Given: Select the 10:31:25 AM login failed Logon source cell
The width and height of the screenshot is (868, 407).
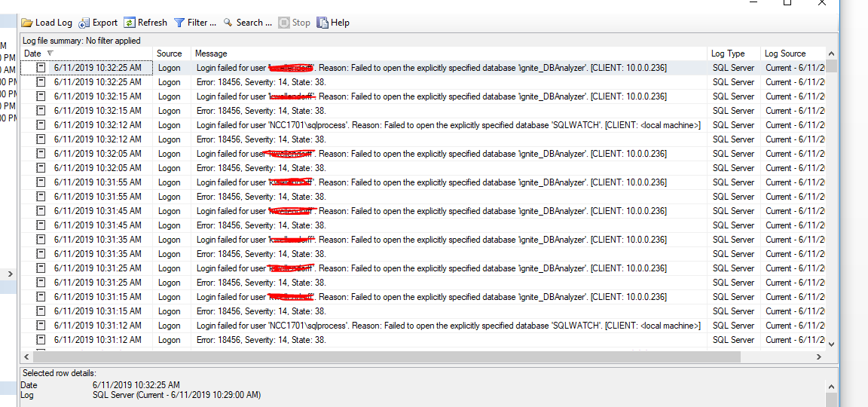Looking at the screenshot, I should [x=170, y=268].
